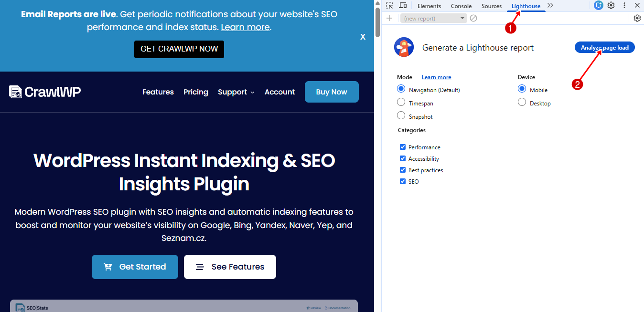The image size is (644, 312).
Task: Click the plus new report icon
Action: pyautogui.click(x=389, y=18)
